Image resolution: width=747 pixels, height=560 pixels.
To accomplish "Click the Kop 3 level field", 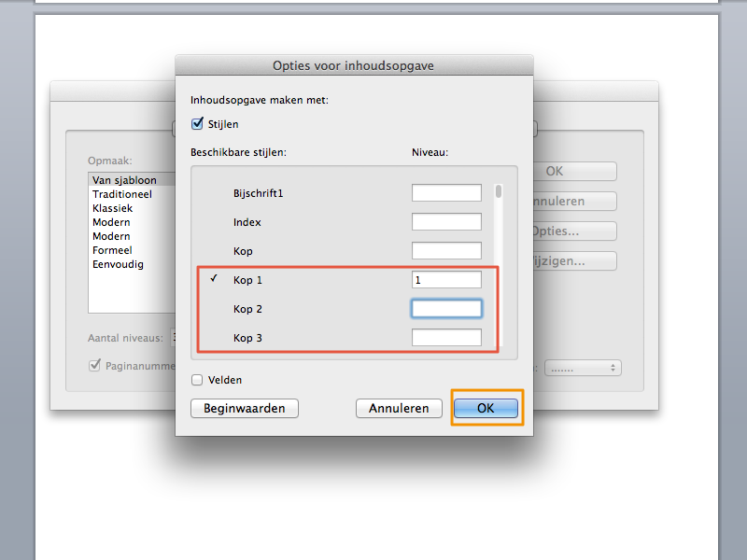I will pyautogui.click(x=446, y=338).
